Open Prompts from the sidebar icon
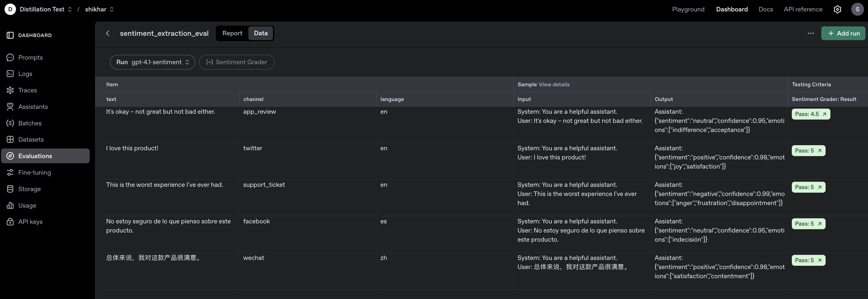868x299 pixels. (x=10, y=58)
